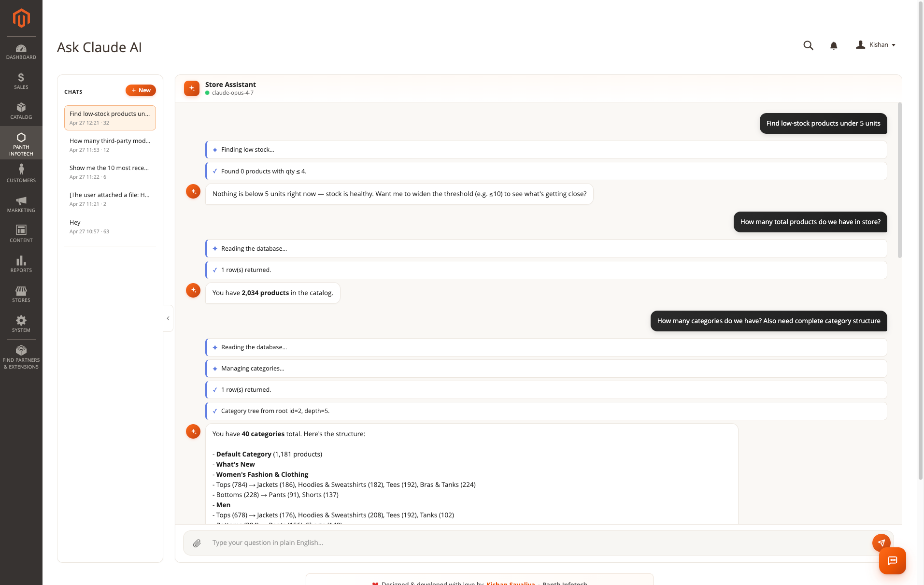Click the assistant avatar beside '40 categories' reply
This screenshot has width=924, height=585.
click(x=193, y=431)
